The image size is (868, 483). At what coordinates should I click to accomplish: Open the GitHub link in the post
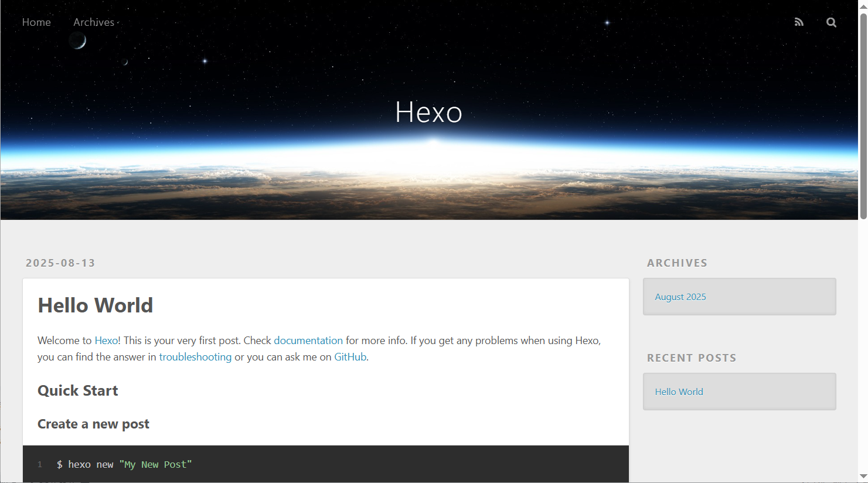point(350,357)
